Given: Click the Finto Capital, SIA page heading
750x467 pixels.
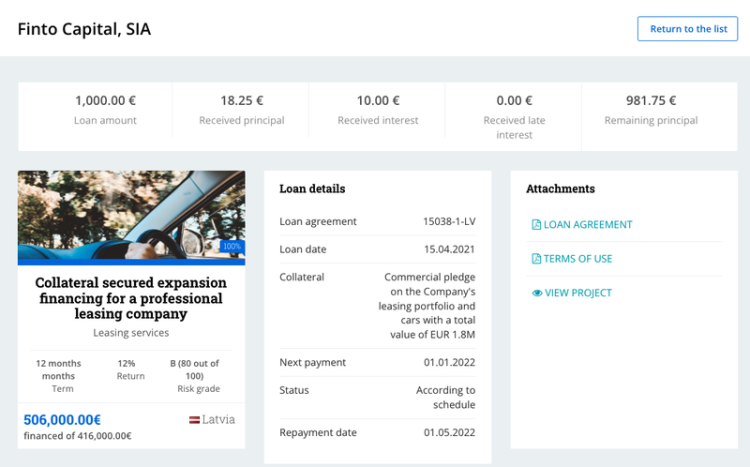Looking at the screenshot, I should coord(84,29).
